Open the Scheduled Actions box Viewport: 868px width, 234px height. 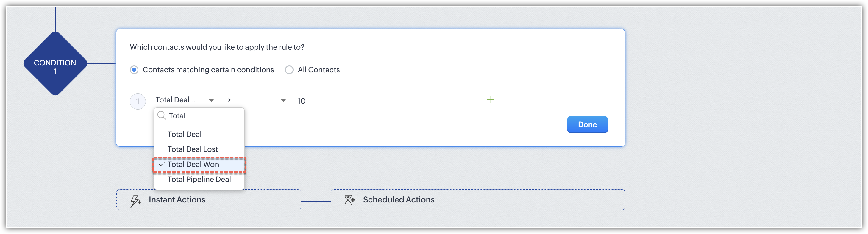(x=477, y=199)
